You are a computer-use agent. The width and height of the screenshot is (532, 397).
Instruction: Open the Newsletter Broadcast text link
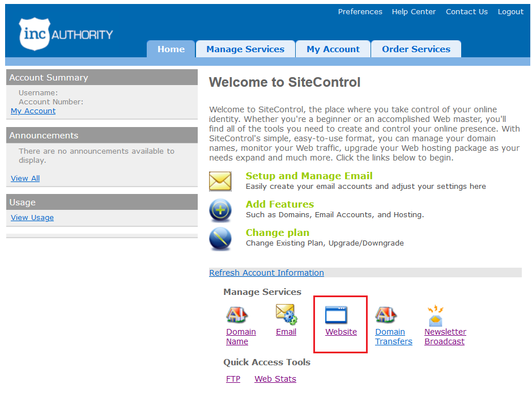tap(445, 336)
